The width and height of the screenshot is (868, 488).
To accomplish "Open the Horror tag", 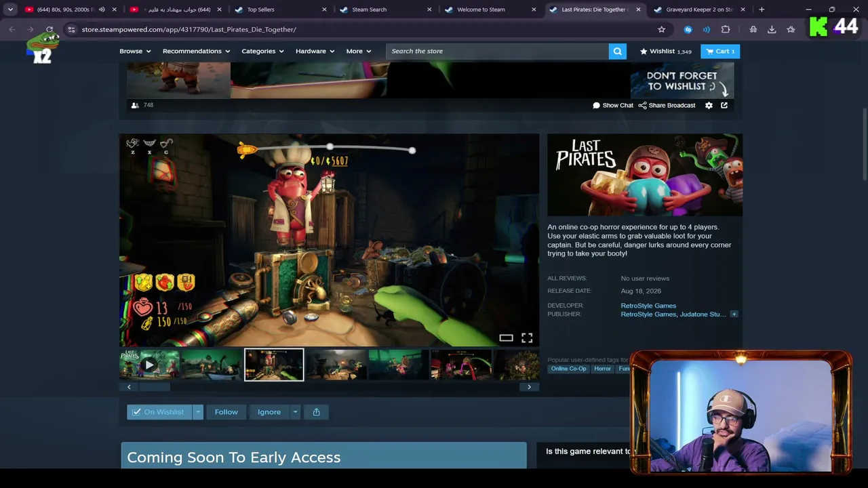I will (x=602, y=369).
